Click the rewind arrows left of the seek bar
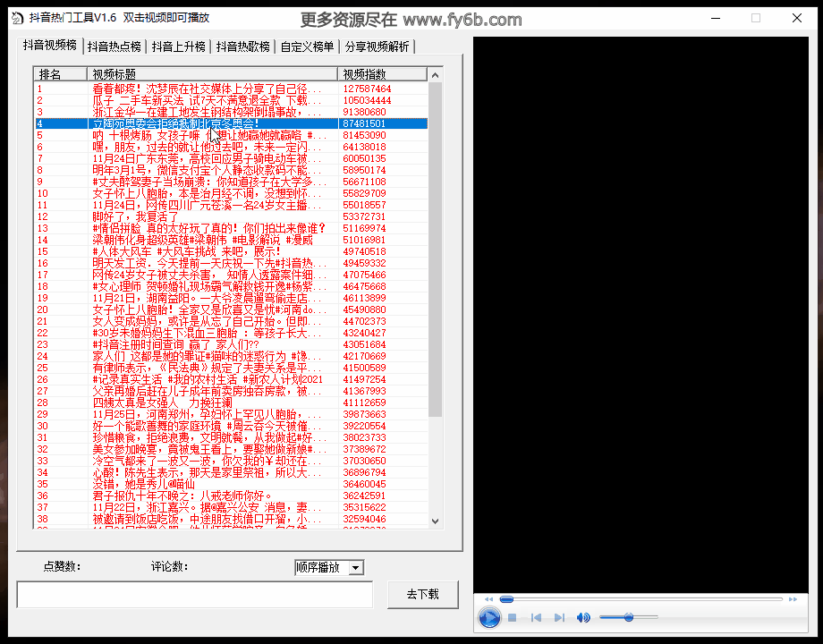The image size is (823, 644). (x=488, y=599)
